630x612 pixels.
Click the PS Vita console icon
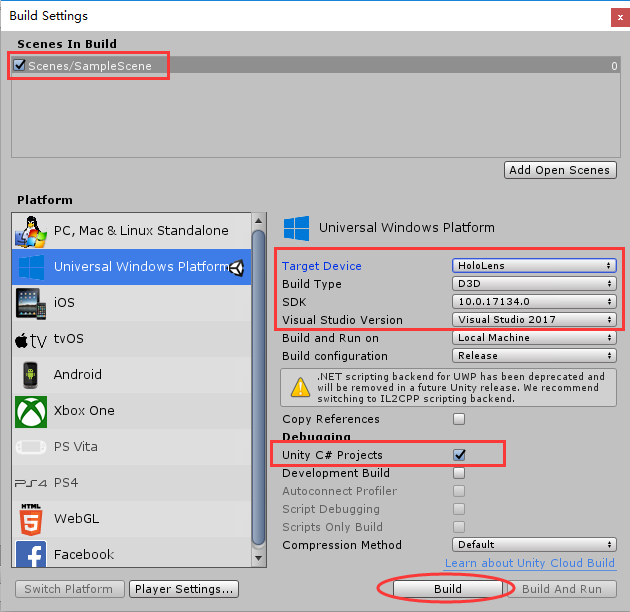[31, 447]
